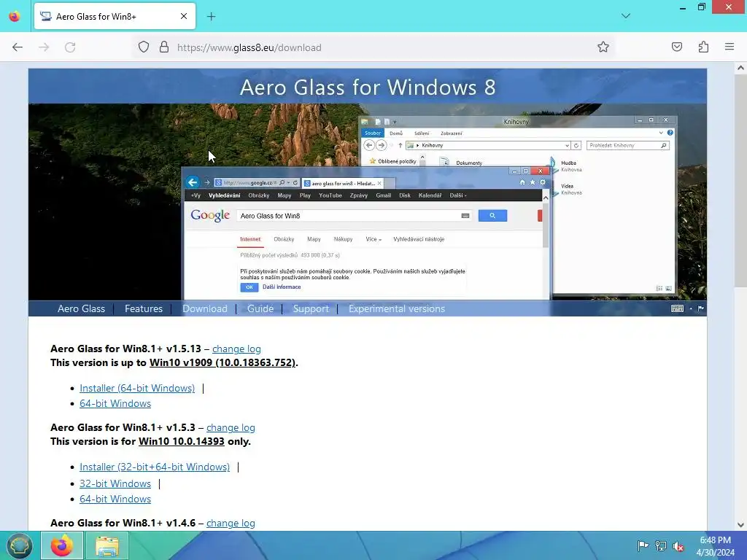Open File Explorer from the taskbar
747x560 pixels.
(107, 545)
